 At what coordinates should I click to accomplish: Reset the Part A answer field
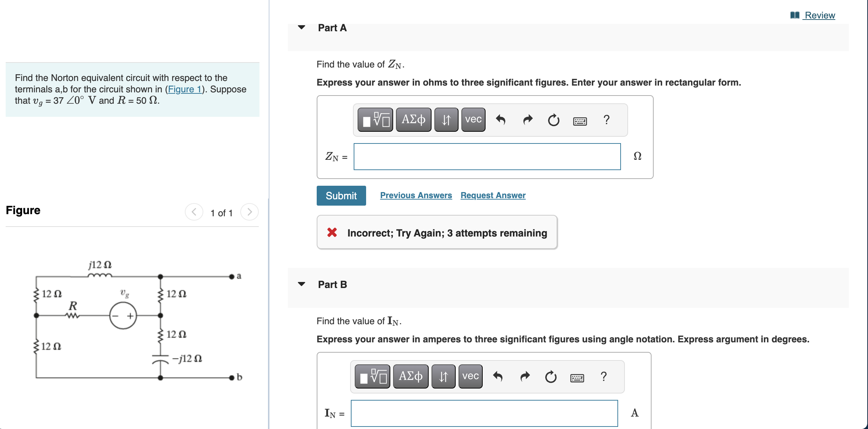[x=553, y=120]
